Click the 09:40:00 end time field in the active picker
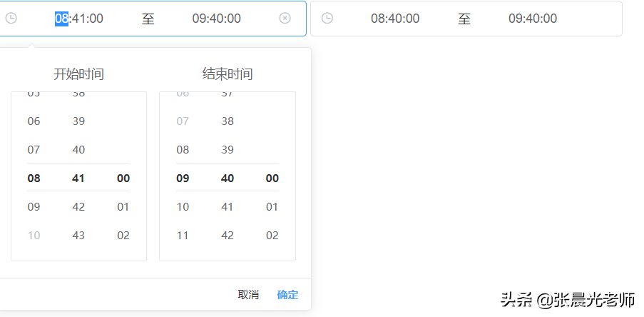644x317 pixels. 216,19
